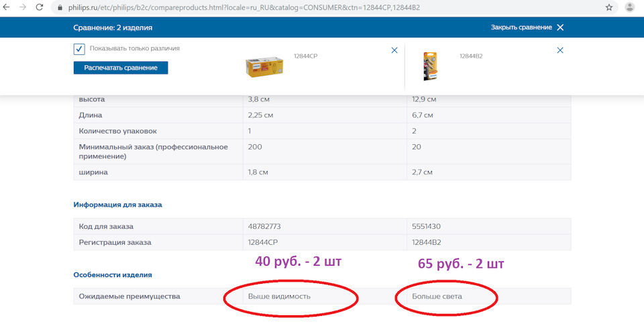This screenshot has height=324, width=644.
Task: Click 'Код для заказа' row label
Action: click(x=106, y=226)
